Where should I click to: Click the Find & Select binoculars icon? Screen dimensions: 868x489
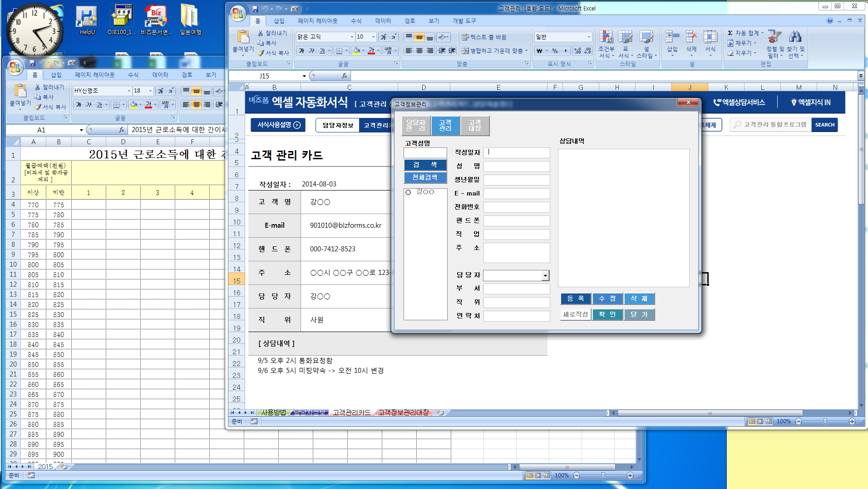point(795,37)
